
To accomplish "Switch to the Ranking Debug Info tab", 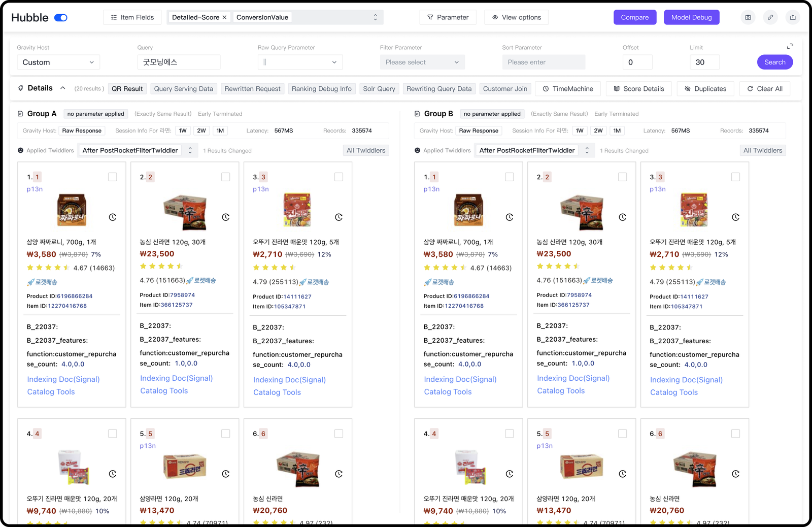I will (322, 89).
